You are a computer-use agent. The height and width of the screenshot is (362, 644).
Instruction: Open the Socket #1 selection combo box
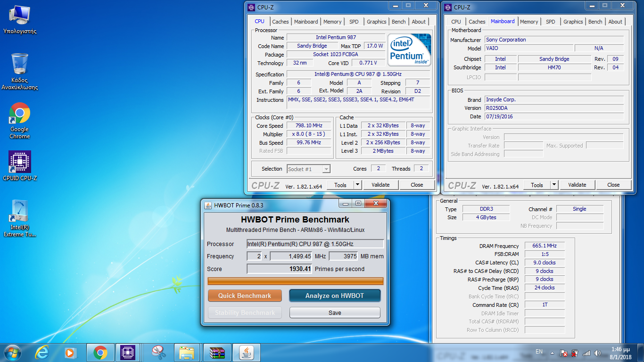tap(308, 169)
